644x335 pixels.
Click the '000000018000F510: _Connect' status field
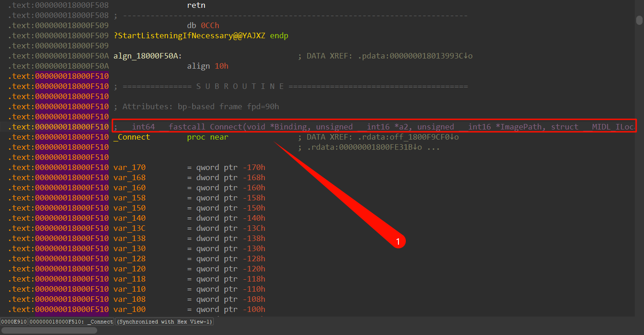coord(71,322)
